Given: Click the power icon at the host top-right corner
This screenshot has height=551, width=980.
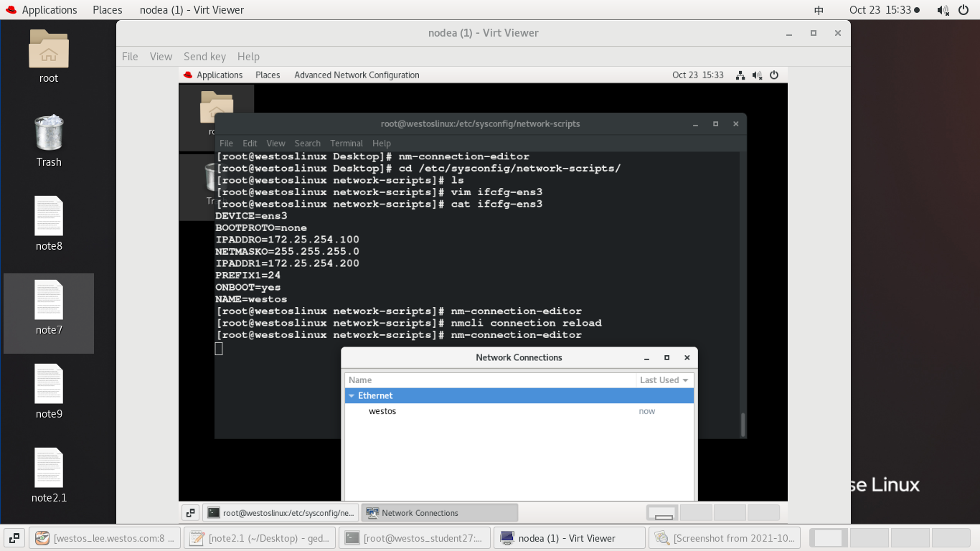Looking at the screenshot, I should (x=965, y=9).
